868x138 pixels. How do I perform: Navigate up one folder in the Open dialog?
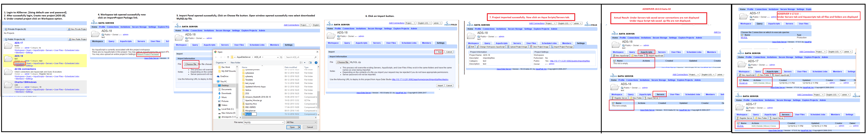(x=228, y=57)
